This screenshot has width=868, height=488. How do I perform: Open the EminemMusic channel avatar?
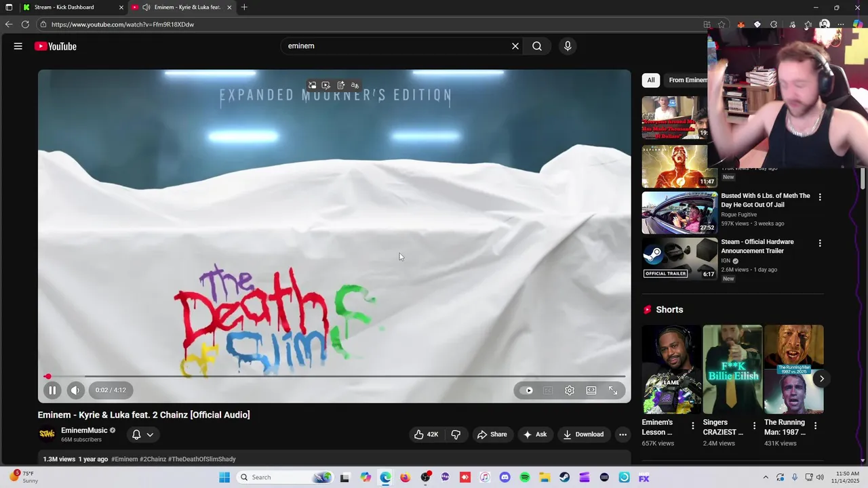pyautogui.click(x=47, y=434)
